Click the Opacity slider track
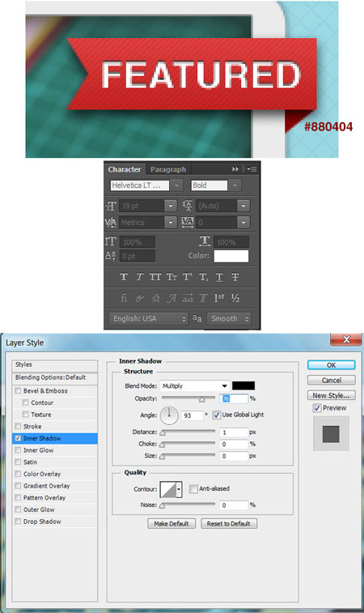The height and width of the screenshot is (613, 364). [x=188, y=398]
